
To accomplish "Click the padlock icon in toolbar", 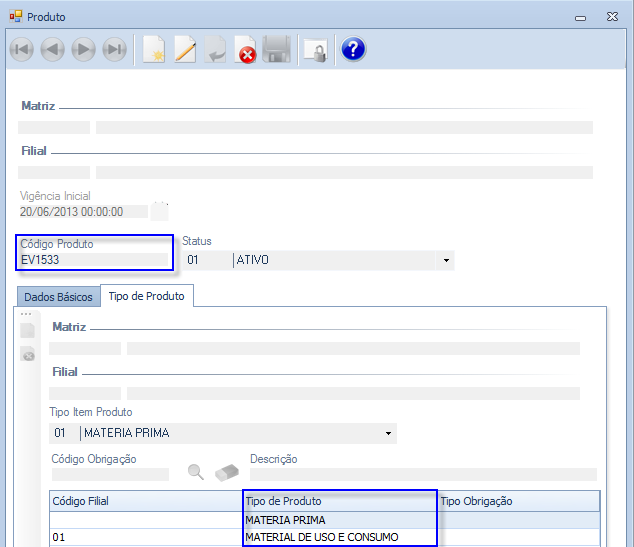I will [315, 50].
